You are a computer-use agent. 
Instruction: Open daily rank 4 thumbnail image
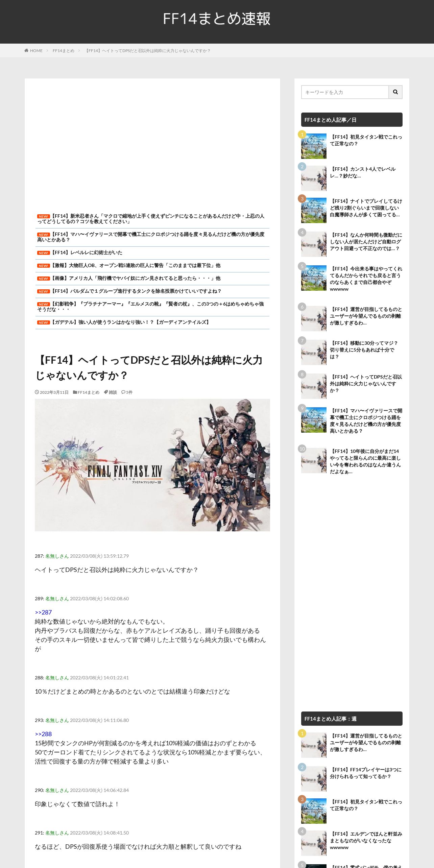click(x=314, y=244)
